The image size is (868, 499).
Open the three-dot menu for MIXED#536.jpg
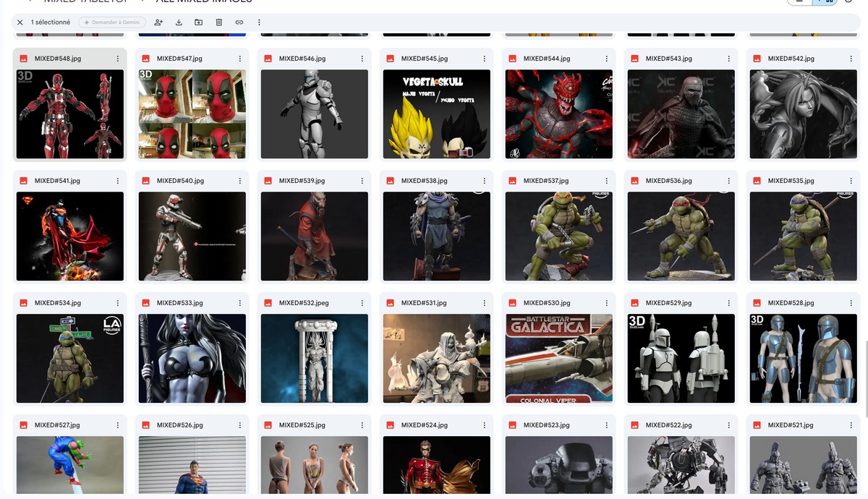[729, 181]
